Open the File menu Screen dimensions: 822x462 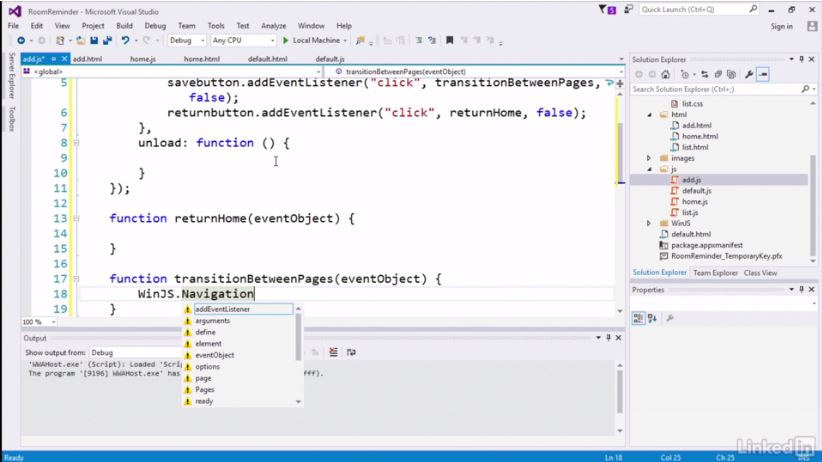(13, 26)
